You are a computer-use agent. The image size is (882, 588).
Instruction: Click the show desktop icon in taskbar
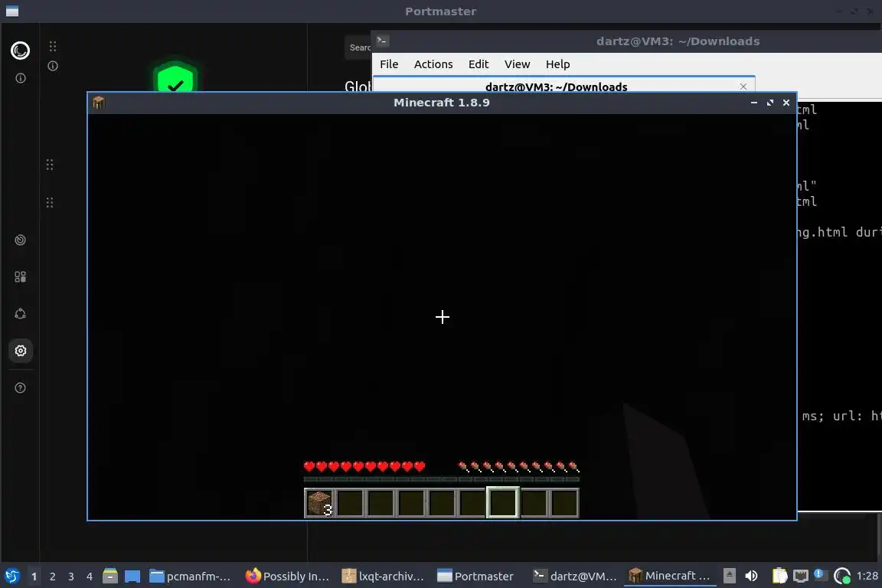point(132,576)
